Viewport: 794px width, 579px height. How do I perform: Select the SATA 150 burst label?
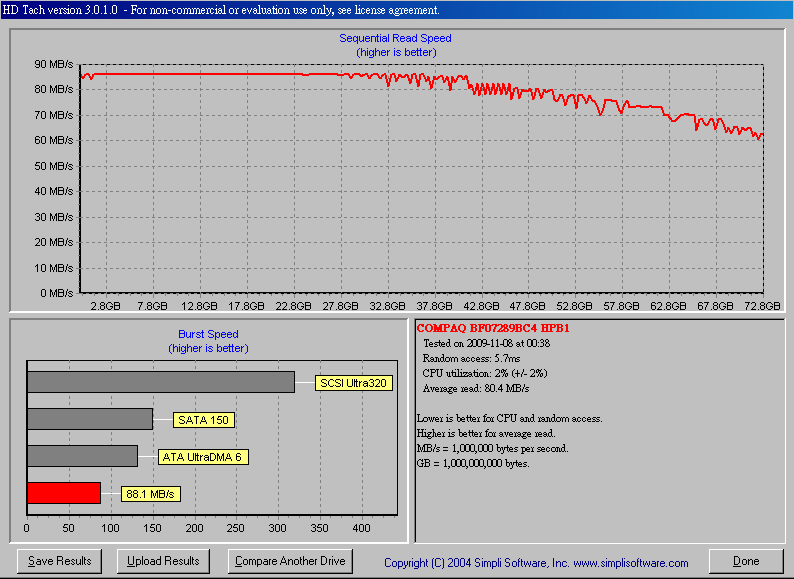[x=204, y=420]
